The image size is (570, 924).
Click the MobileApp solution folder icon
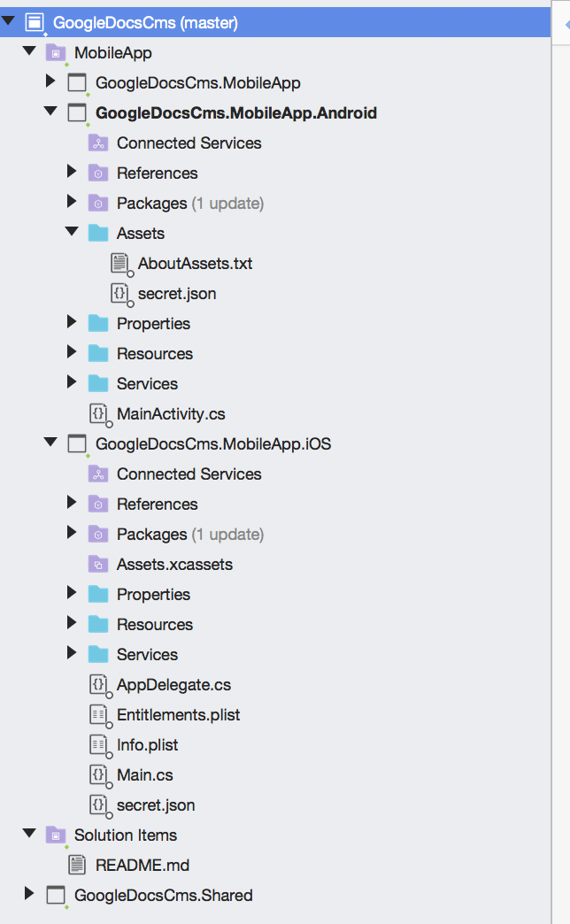[56, 53]
